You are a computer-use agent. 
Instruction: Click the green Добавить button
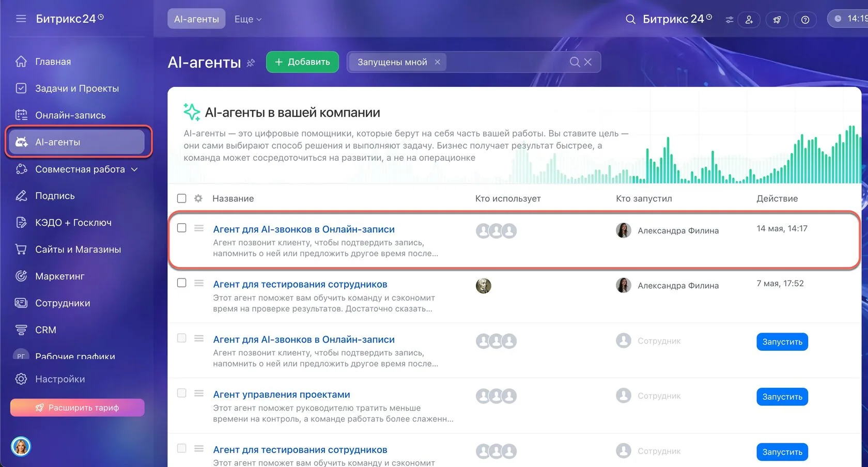pyautogui.click(x=302, y=62)
